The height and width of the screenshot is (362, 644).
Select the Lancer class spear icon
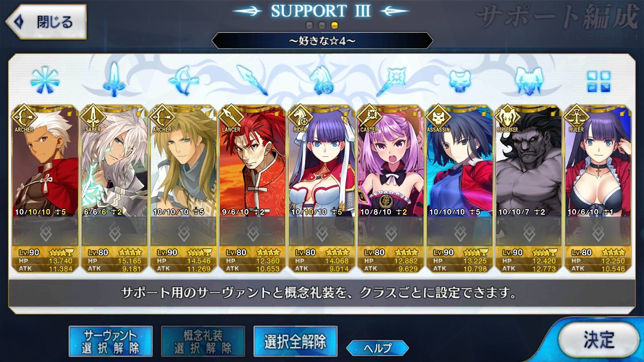coord(253,80)
